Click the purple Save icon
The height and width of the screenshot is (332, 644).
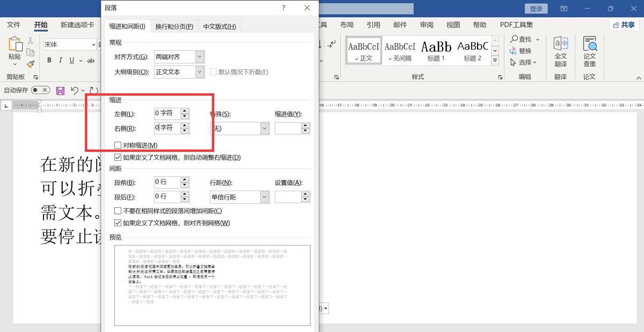(x=60, y=90)
